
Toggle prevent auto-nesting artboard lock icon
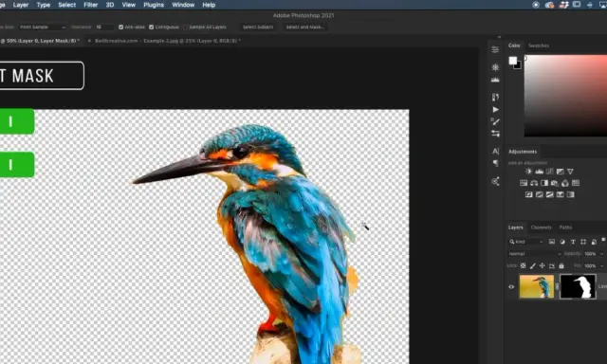coord(552,265)
